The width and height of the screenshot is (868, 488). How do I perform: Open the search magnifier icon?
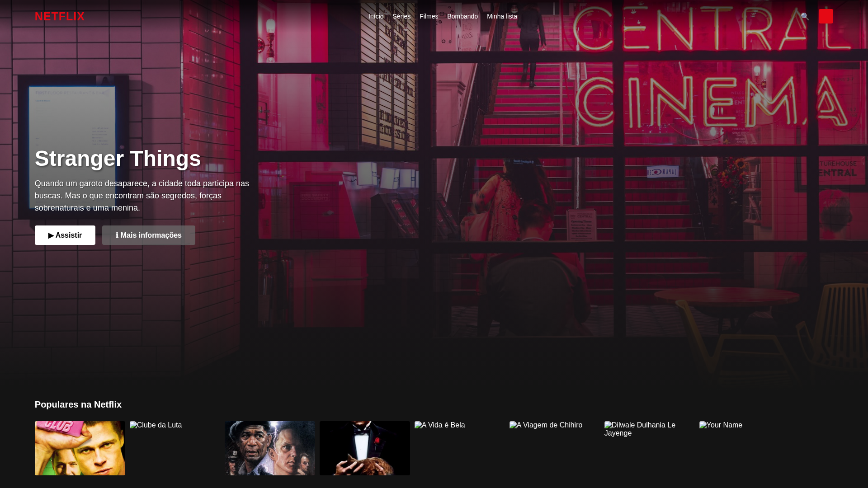pyautogui.click(x=805, y=16)
